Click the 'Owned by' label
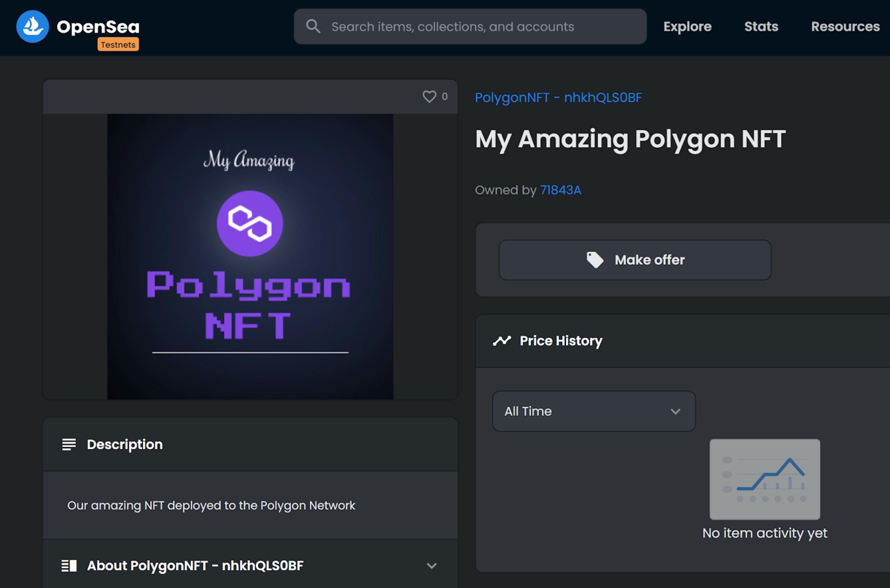890x588 pixels. pyautogui.click(x=505, y=190)
